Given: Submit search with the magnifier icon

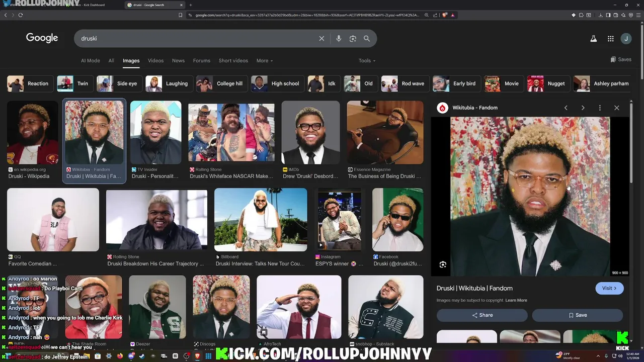Looking at the screenshot, I should [x=367, y=39].
